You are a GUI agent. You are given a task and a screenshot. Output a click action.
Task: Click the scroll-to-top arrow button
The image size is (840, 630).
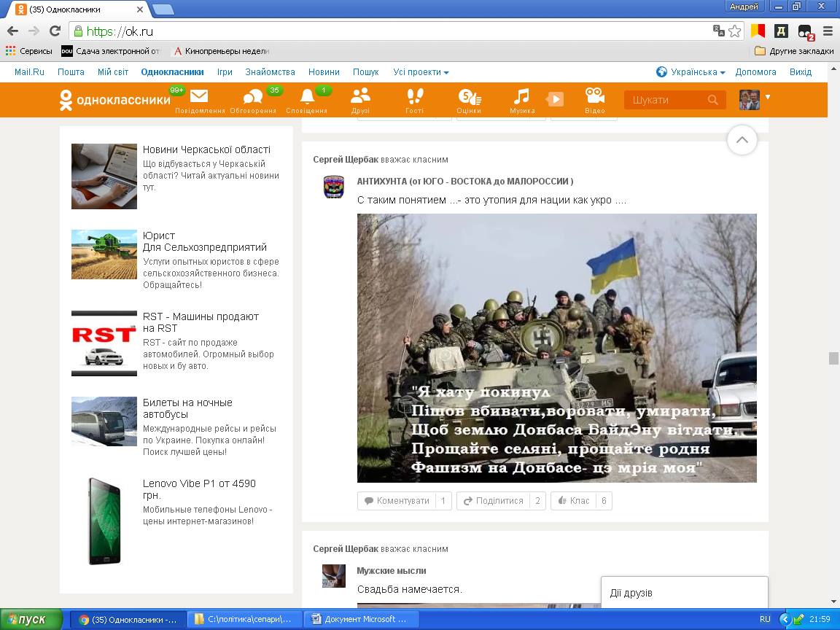tap(742, 140)
